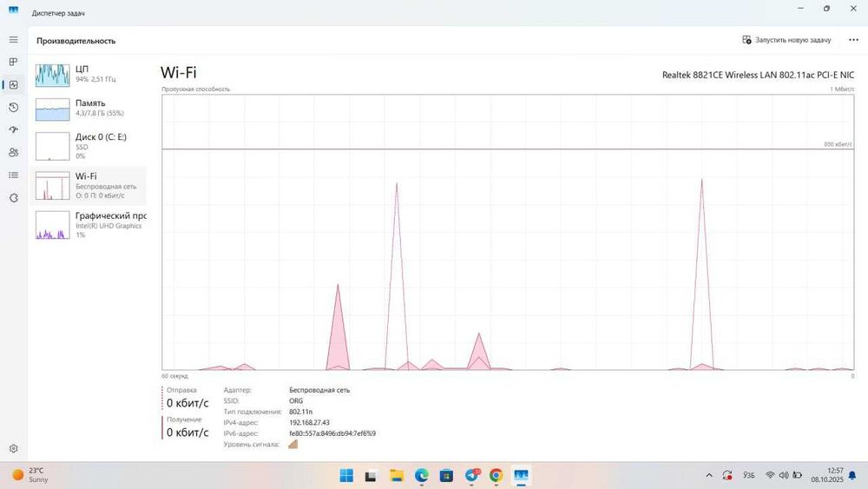
Task: Click the Task Manager taskbar icon
Action: pos(521,476)
